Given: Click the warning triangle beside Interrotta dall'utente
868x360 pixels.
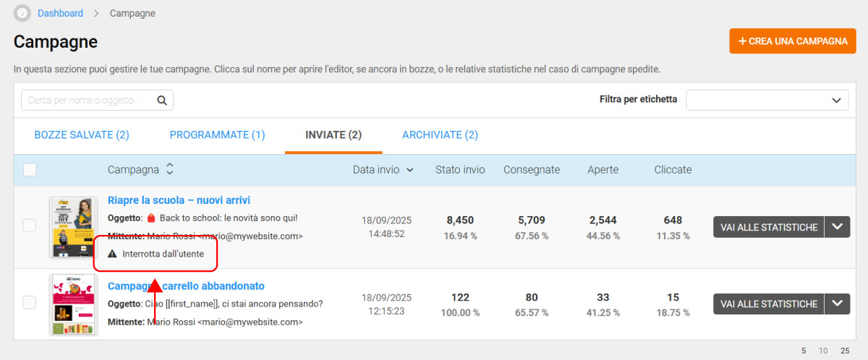Looking at the screenshot, I should point(112,254).
